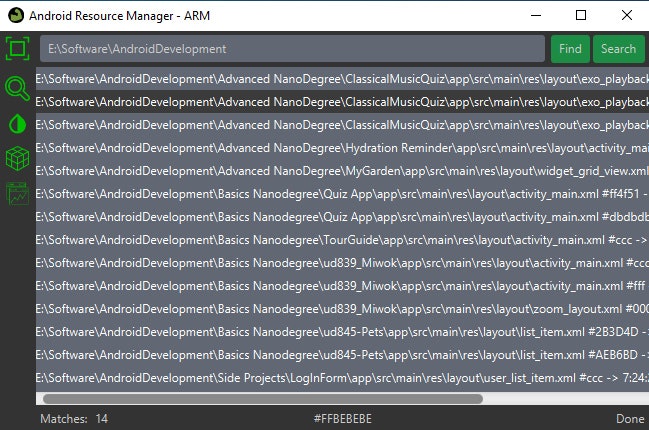Select the TourGuide activity_main.xml #ccc row

342,240
